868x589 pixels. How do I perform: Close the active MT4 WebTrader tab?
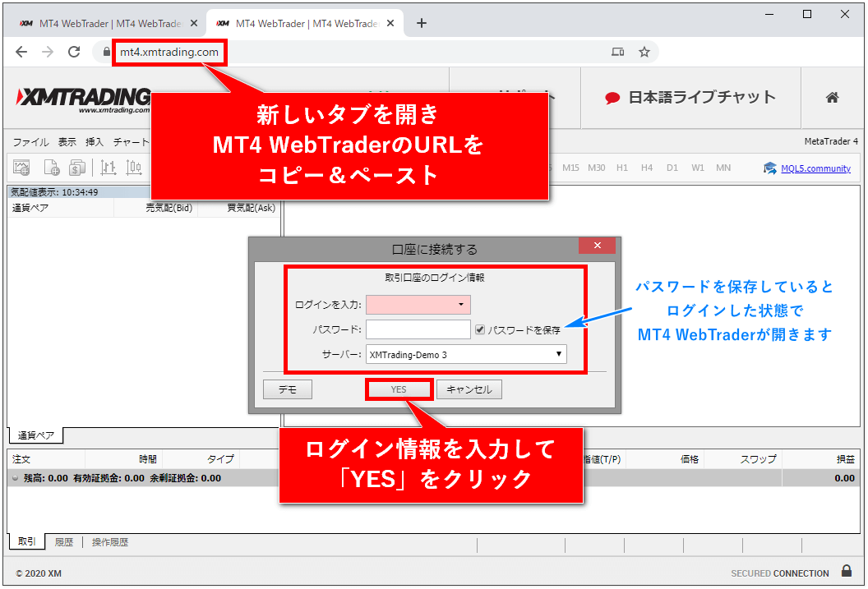pyautogui.click(x=390, y=23)
